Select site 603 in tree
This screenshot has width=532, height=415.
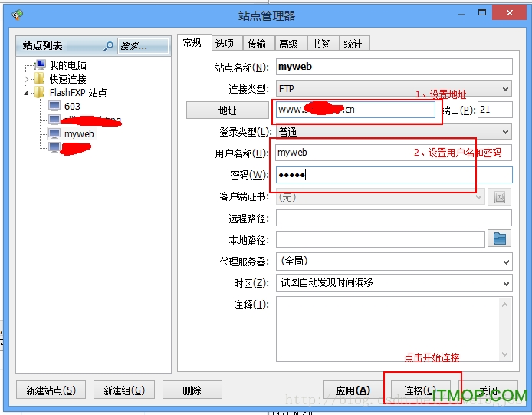click(72, 107)
